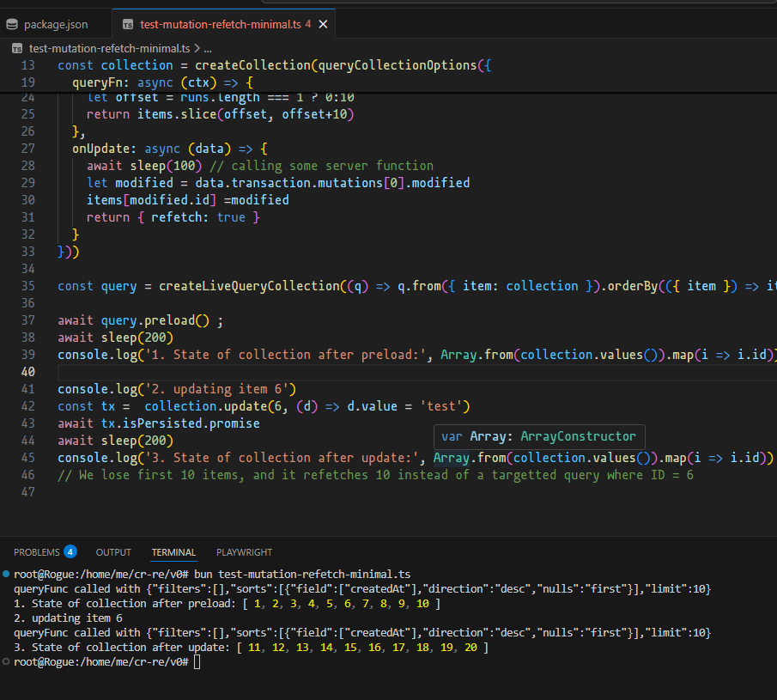This screenshot has width=777, height=700.
Task: Open the breadcrumb ellipsis symbol dropdown
Action: (x=207, y=49)
